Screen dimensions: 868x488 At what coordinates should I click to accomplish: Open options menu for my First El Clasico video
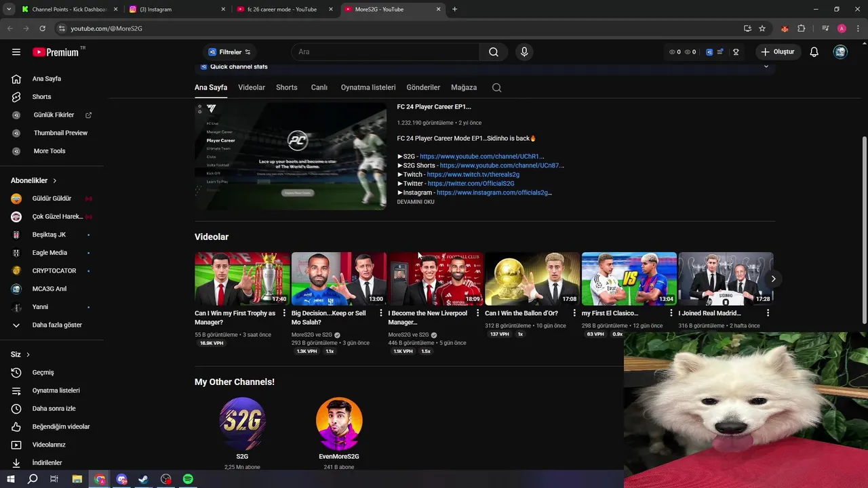pyautogui.click(x=671, y=313)
